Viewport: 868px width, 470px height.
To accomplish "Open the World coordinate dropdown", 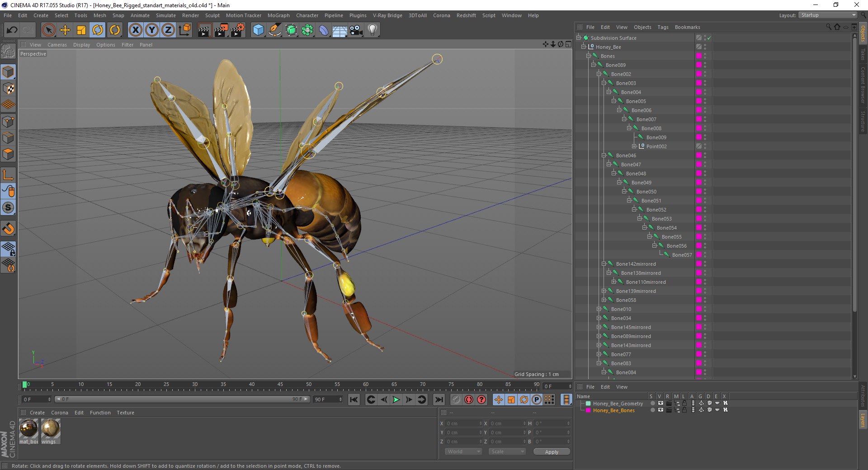I will point(463,451).
